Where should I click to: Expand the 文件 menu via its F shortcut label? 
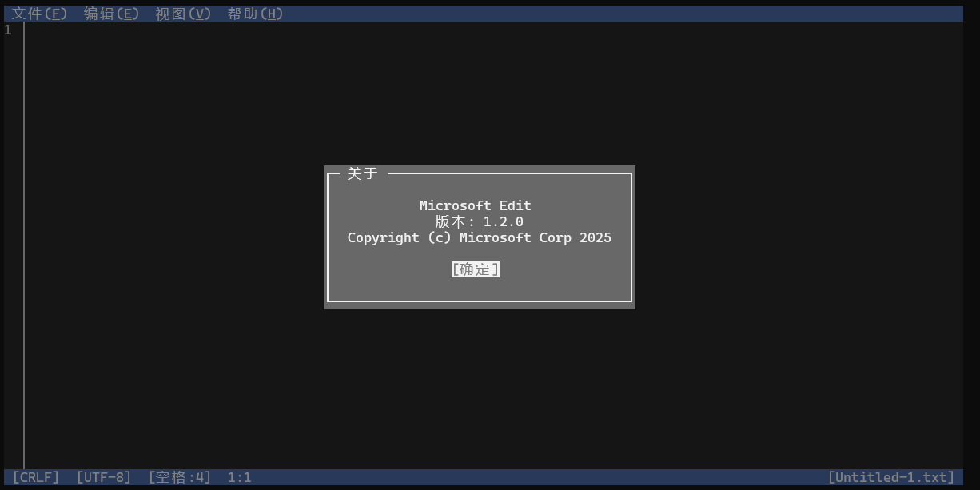click(55, 13)
